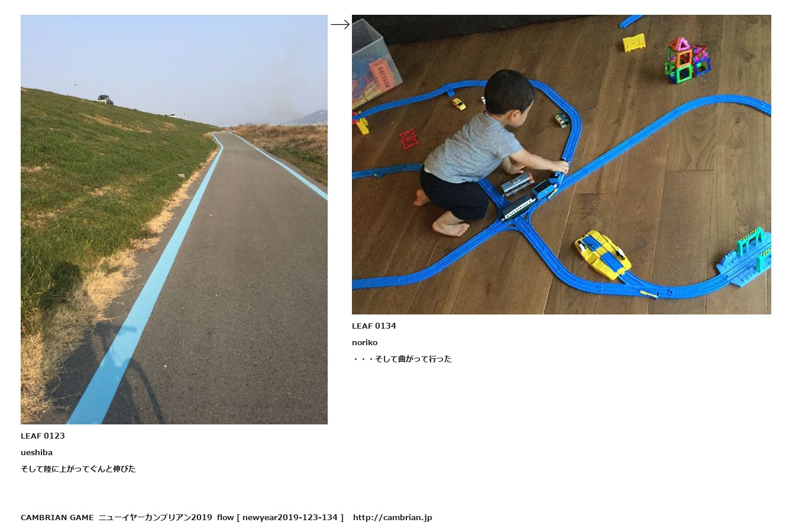Screen dimensions: 792x532
Task: Click the author name ueshiba
Action: coord(37,452)
